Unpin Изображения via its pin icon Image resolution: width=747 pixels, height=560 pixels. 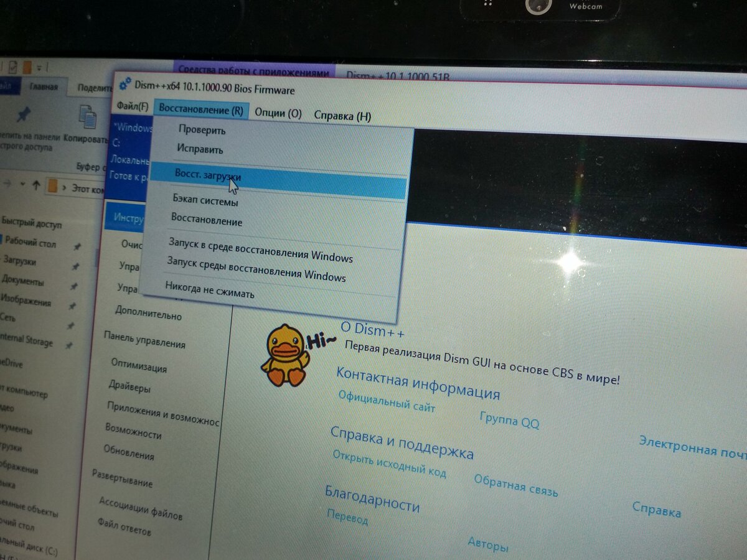pyautogui.click(x=72, y=306)
